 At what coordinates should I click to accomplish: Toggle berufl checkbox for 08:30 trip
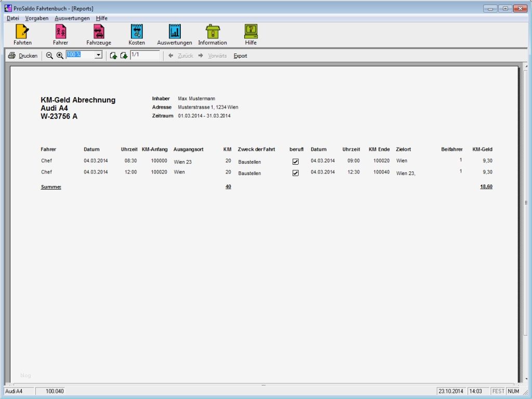[296, 162]
